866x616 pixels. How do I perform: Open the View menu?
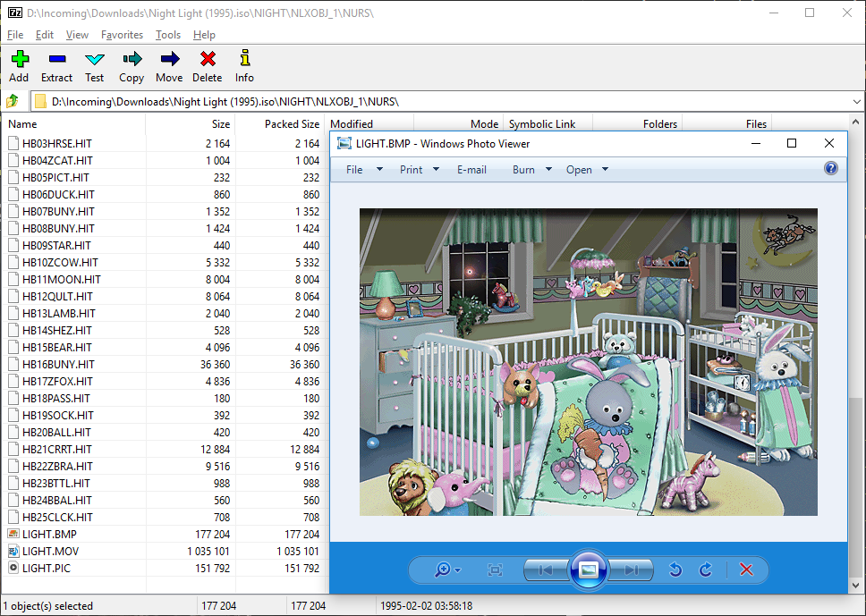click(x=77, y=35)
